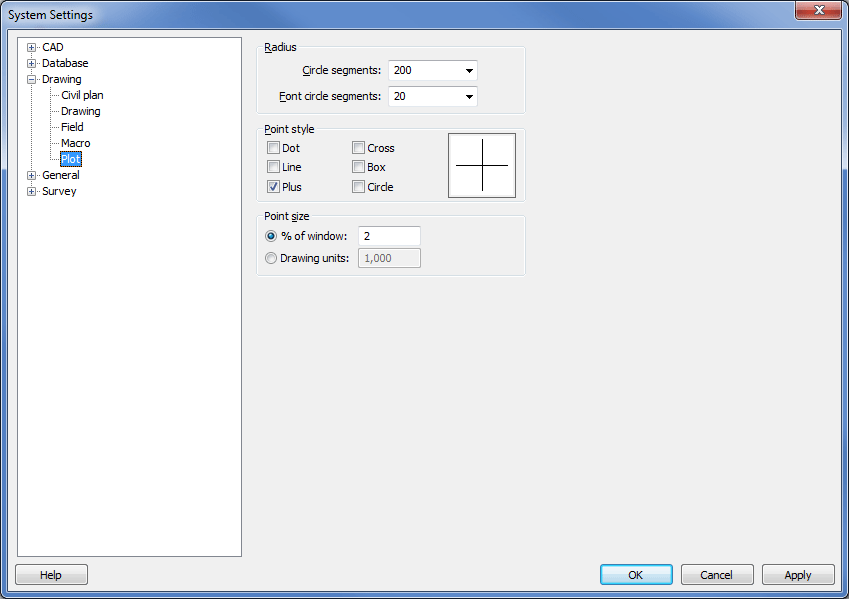Open the Font circle segments dropdown
Screen dimensions: 849x599
coord(468,97)
